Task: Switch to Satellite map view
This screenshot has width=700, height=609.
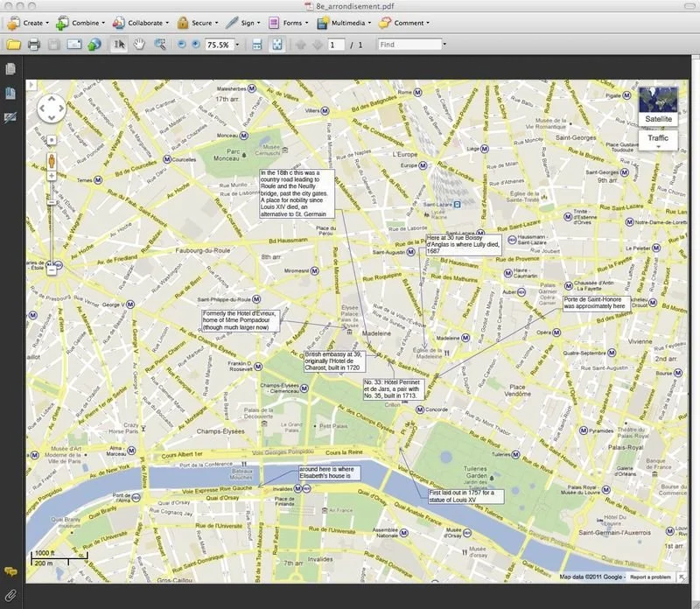Action: (x=659, y=106)
